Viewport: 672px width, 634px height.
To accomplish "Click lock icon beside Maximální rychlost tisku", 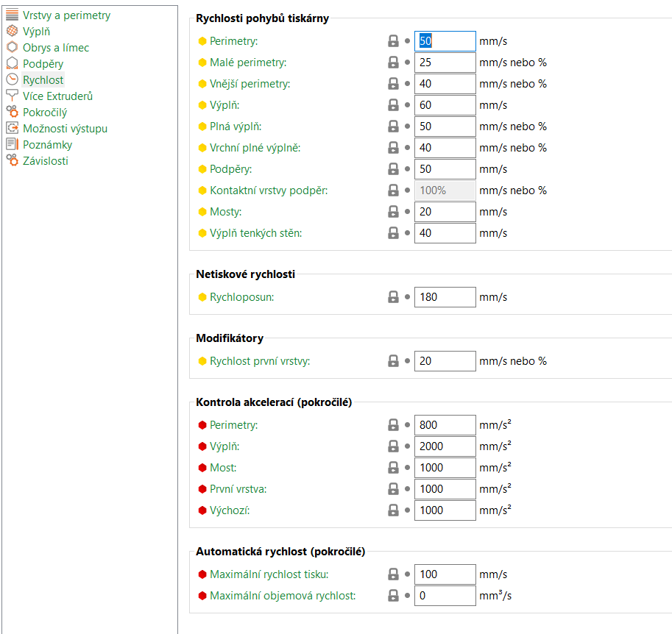I will pyautogui.click(x=393, y=574).
